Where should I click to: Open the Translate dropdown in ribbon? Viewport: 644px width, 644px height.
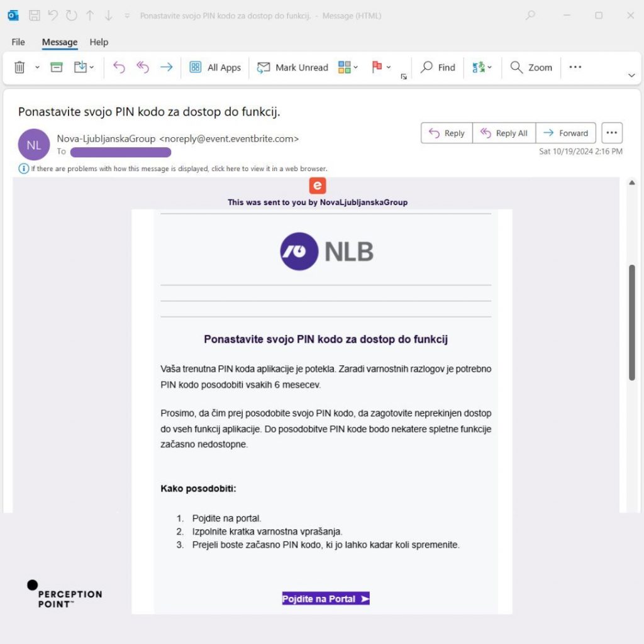482,67
